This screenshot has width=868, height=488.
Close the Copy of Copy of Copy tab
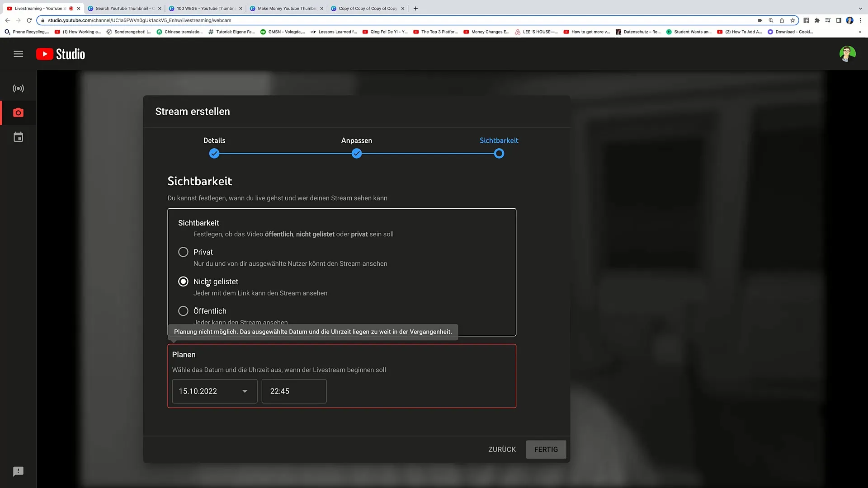(x=403, y=8)
